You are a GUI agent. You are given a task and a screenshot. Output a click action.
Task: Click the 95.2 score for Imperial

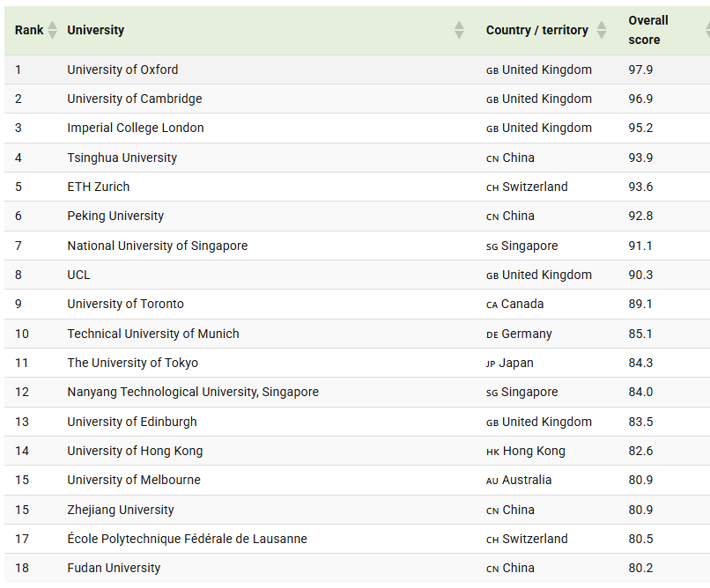[640, 128]
